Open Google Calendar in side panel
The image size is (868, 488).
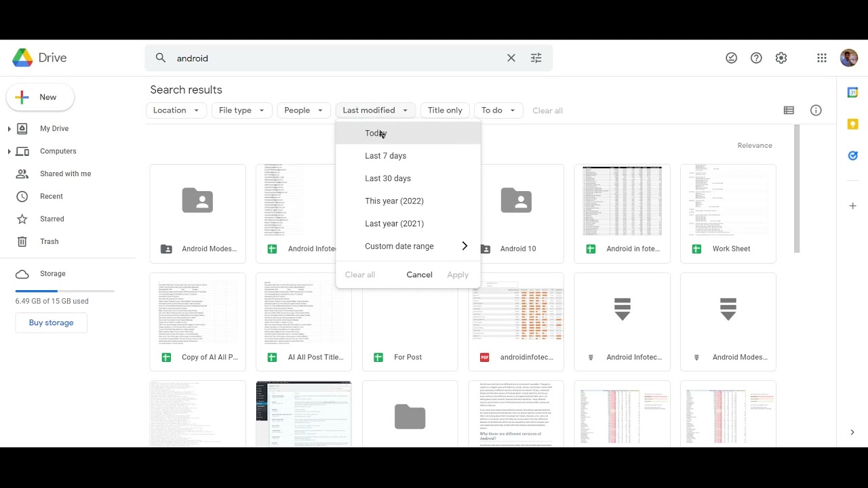coord(853,93)
